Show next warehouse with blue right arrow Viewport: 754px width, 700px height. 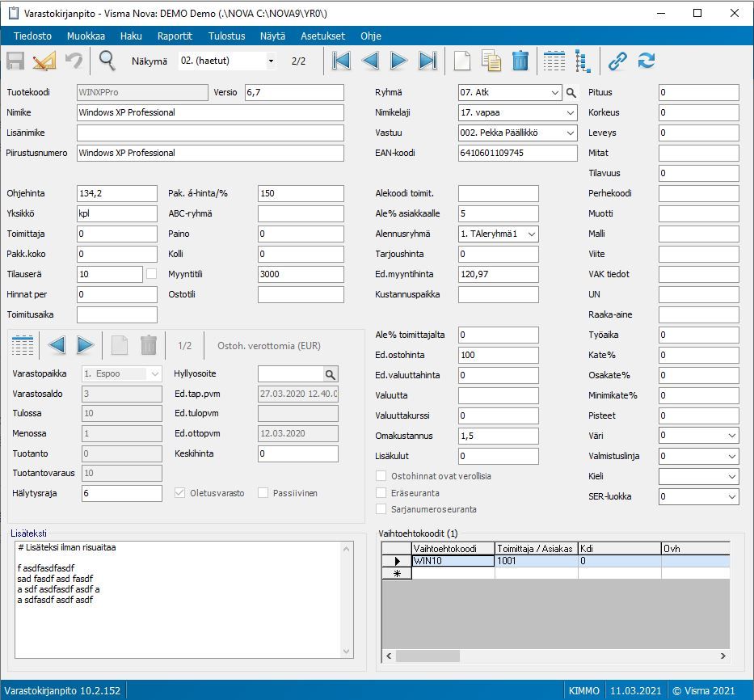coord(85,346)
